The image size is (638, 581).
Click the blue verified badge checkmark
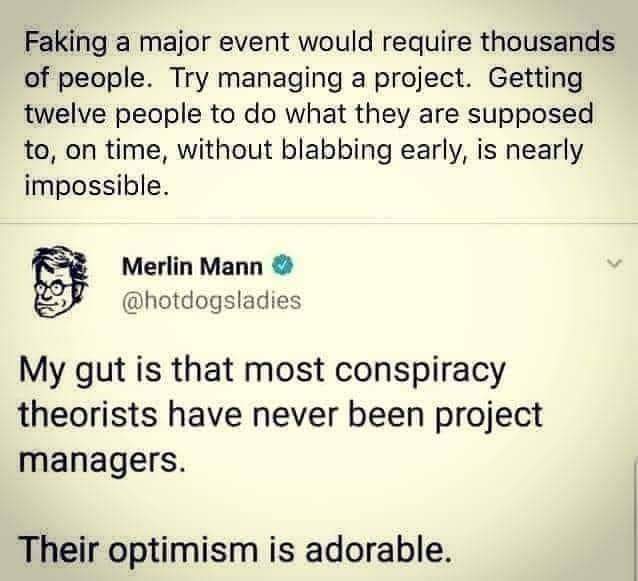[284, 266]
